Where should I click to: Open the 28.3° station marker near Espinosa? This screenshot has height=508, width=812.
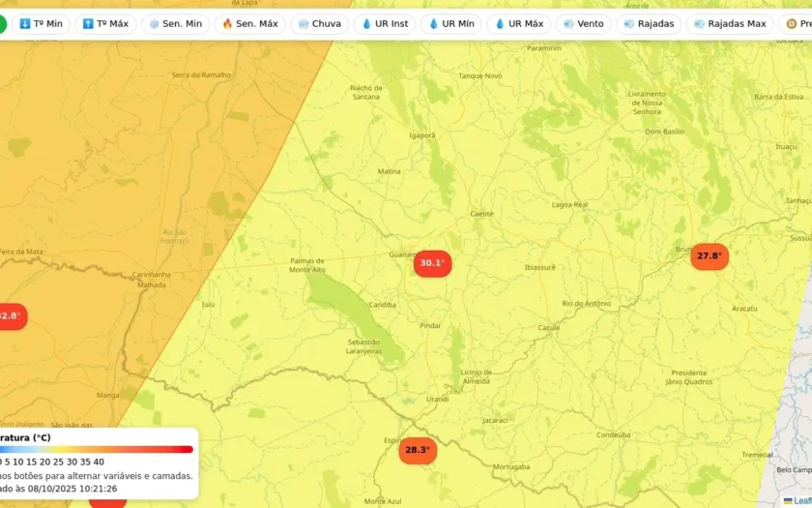point(418,450)
